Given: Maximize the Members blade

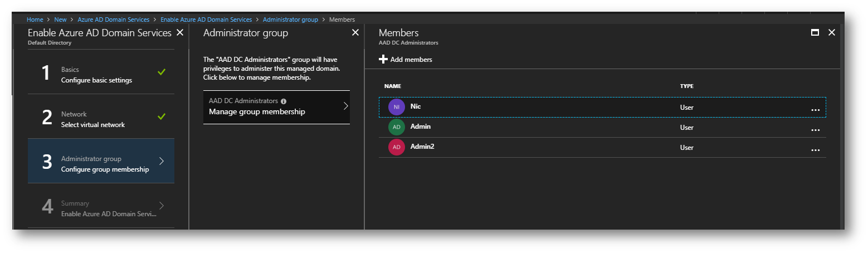Looking at the screenshot, I should [815, 32].
